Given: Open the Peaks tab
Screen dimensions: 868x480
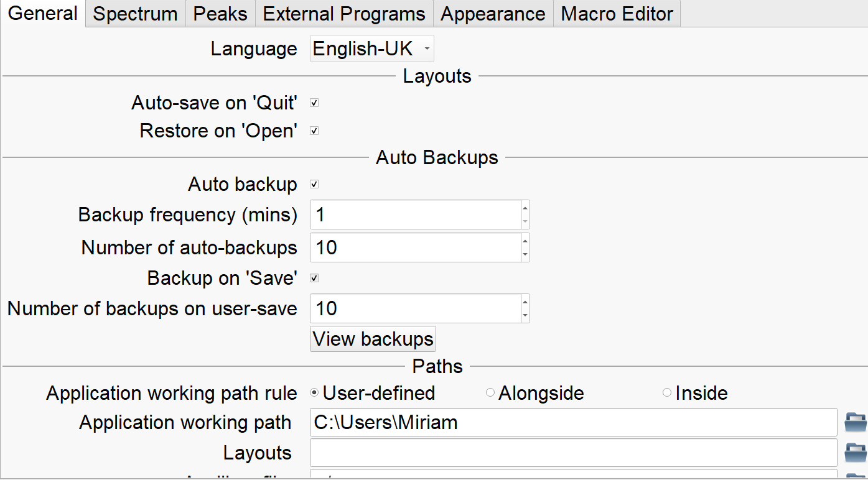Looking at the screenshot, I should (x=220, y=14).
